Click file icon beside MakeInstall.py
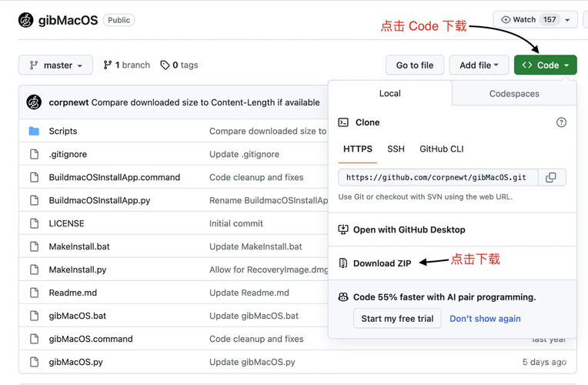This screenshot has height=385, width=588. point(34,269)
